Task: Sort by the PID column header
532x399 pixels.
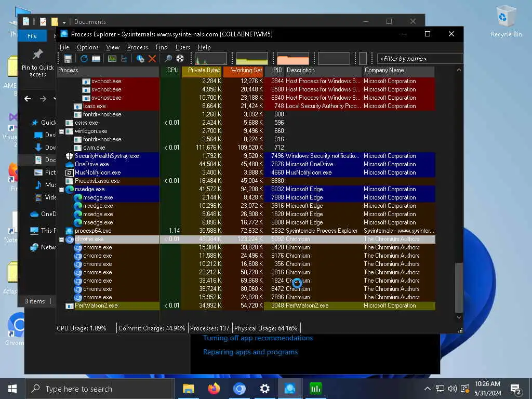Action: coord(275,71)
